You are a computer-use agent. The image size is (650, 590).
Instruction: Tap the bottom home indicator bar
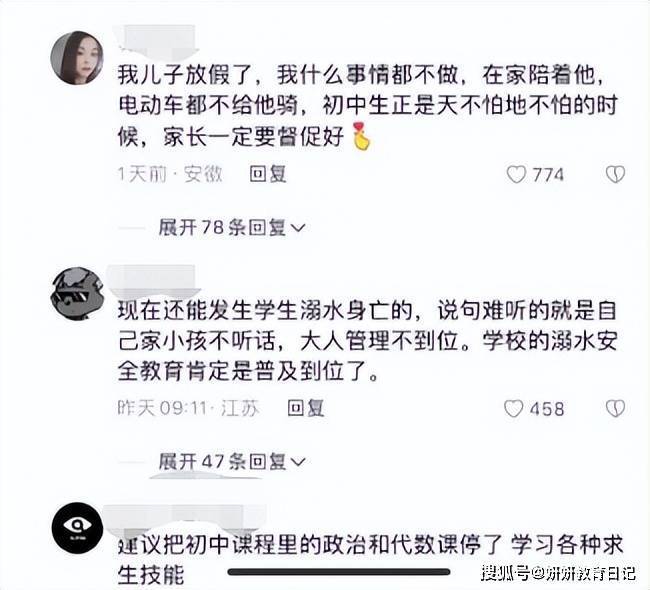click(339, 572)
